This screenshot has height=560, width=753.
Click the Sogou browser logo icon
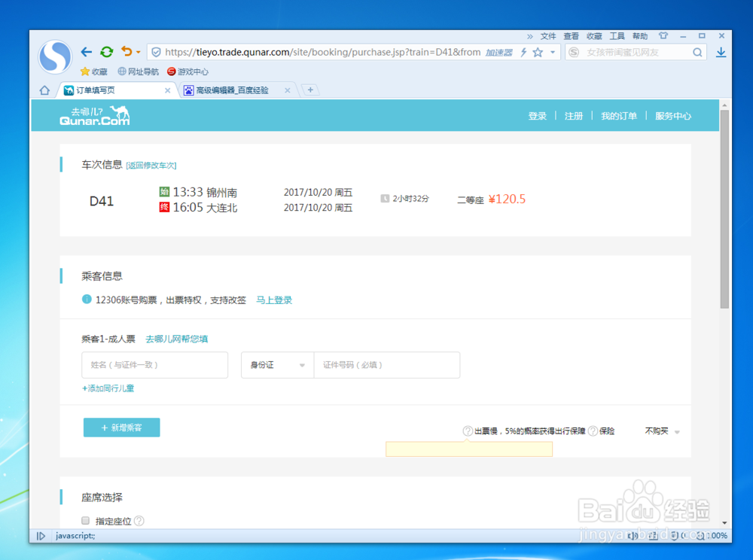coord(55,56)
